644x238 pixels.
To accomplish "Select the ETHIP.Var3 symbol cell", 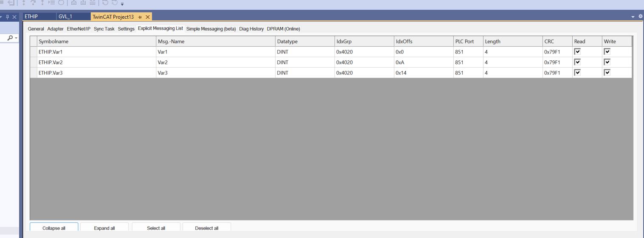I will click(x=96, y=73).
